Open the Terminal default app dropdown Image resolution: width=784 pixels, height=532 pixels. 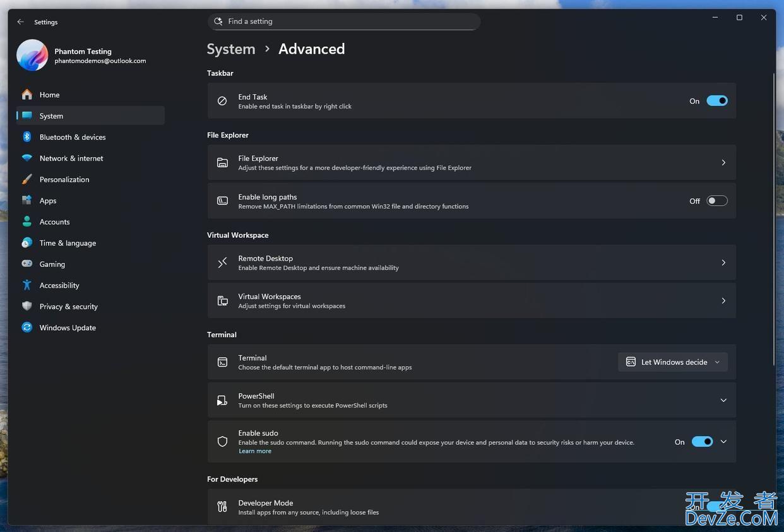click(x=672, y=362)
